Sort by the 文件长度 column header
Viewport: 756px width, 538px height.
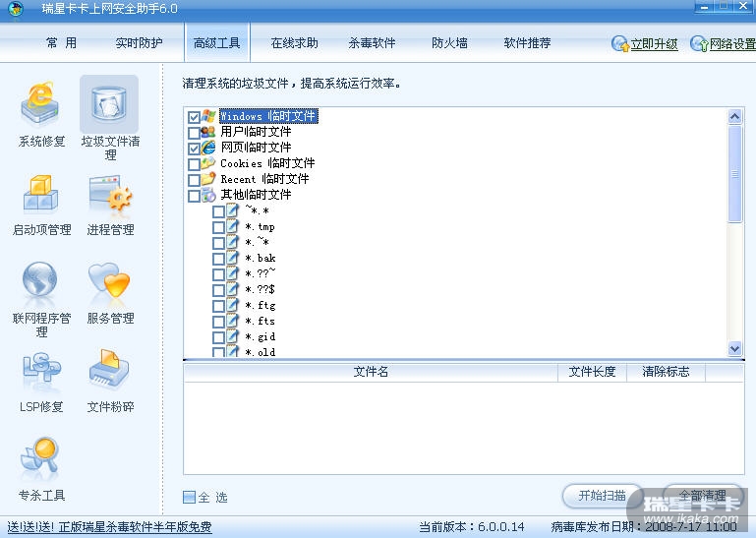(x=592, y=372)
